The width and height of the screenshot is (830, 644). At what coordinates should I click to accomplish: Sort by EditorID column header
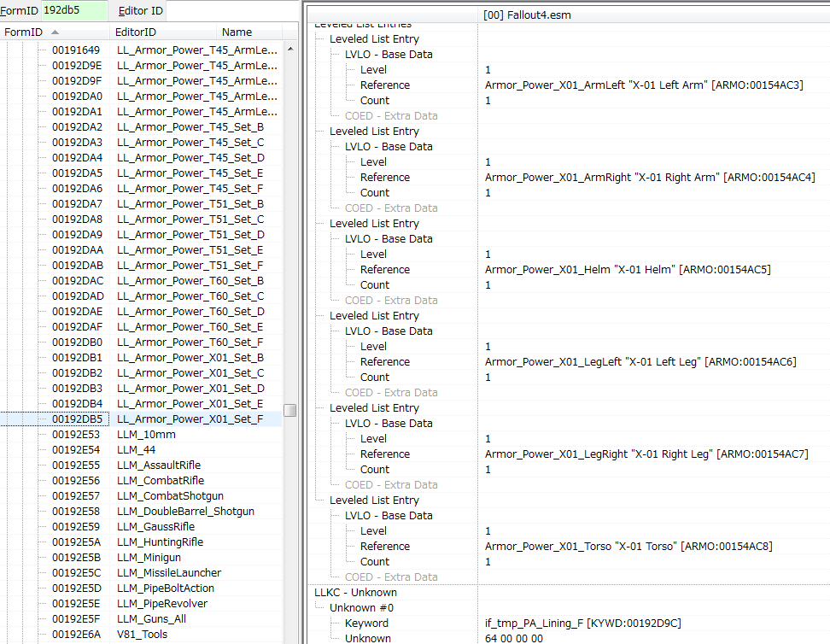163,32
